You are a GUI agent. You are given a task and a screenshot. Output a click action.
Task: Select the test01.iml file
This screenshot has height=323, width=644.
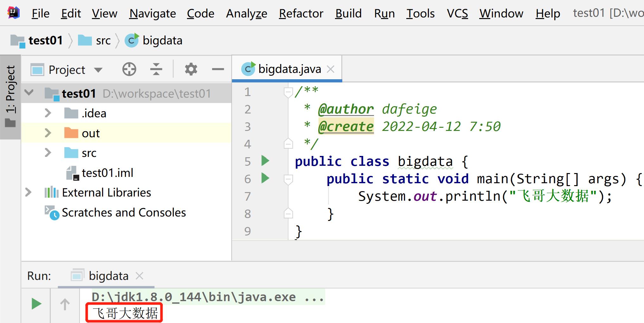coord(126,173)
